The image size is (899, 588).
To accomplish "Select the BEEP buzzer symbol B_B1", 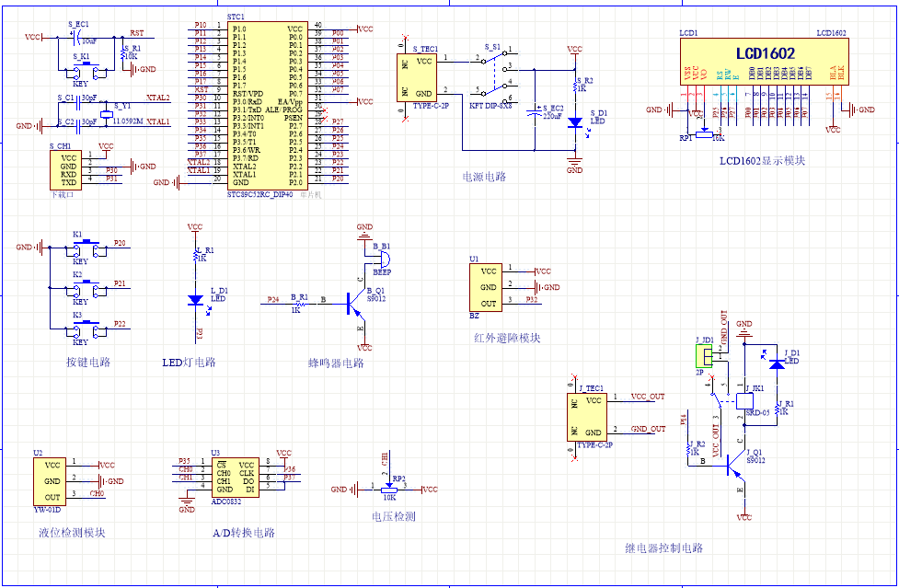I will click(x=380, y=259).
